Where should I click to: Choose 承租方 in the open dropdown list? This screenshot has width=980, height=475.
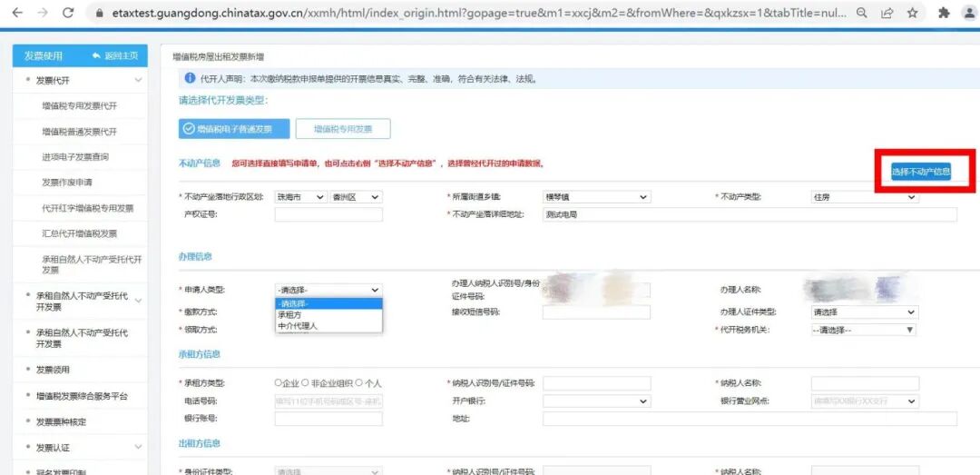(328, 315)
